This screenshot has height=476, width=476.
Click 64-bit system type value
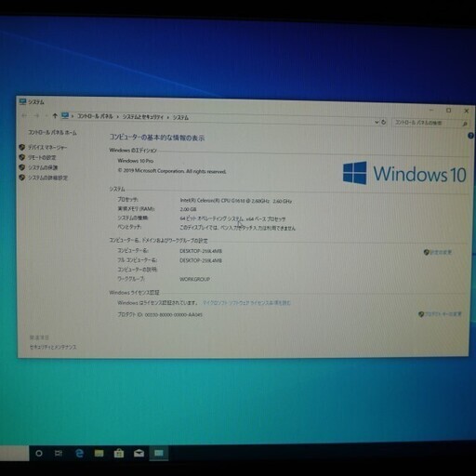point(232,218)
